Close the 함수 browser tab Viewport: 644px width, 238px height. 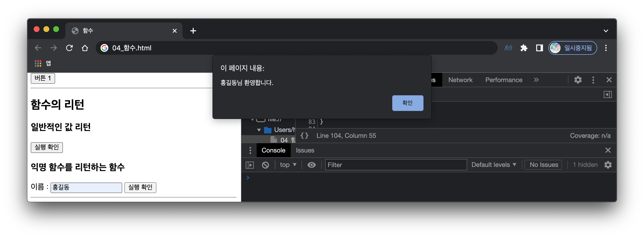[174, 31]
